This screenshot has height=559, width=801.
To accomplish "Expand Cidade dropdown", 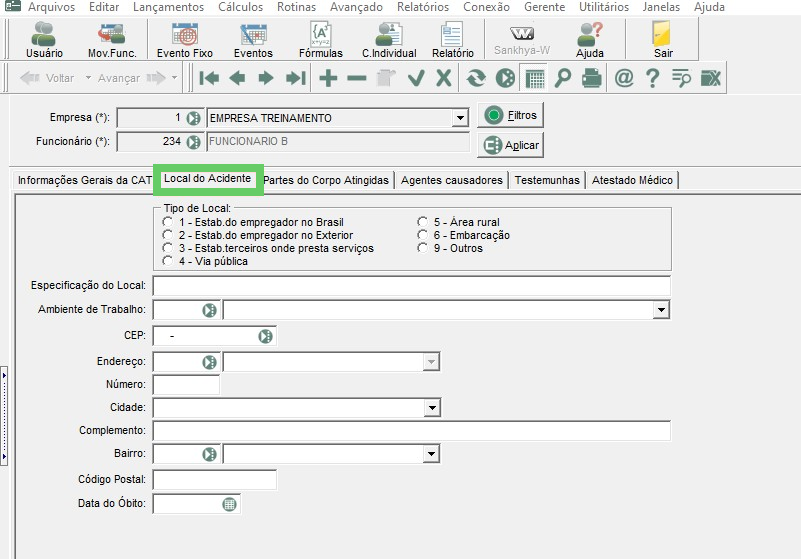I will pos(432,408).
